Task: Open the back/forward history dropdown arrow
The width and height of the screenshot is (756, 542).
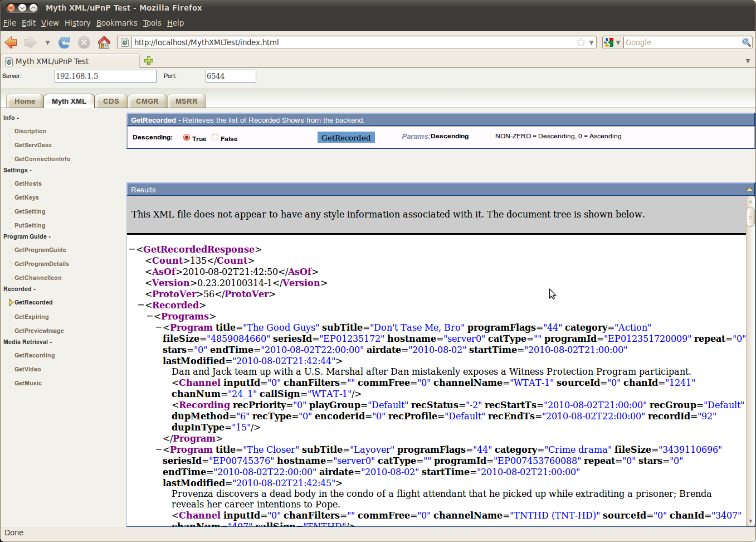Action: point(47,42)
